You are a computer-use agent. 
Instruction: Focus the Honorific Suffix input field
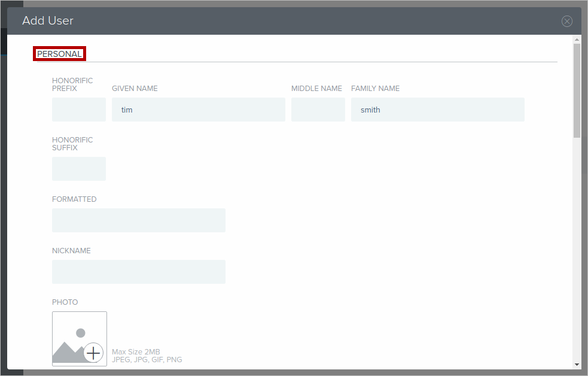point(79,169)
